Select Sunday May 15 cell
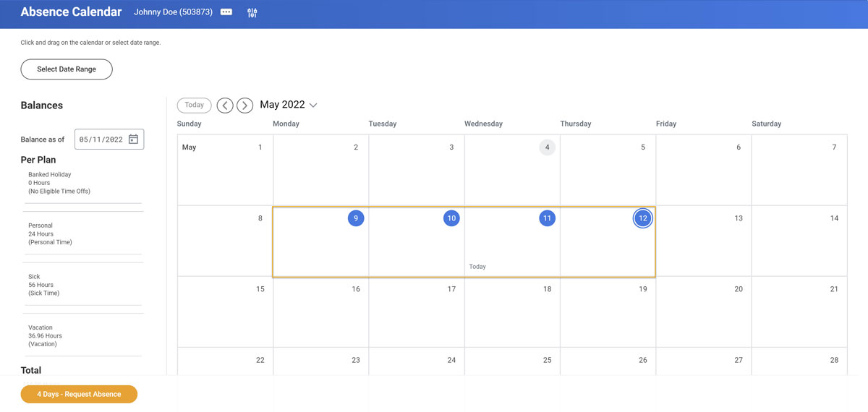The height and width of the screenshot is (412, 868). (225, 312)
